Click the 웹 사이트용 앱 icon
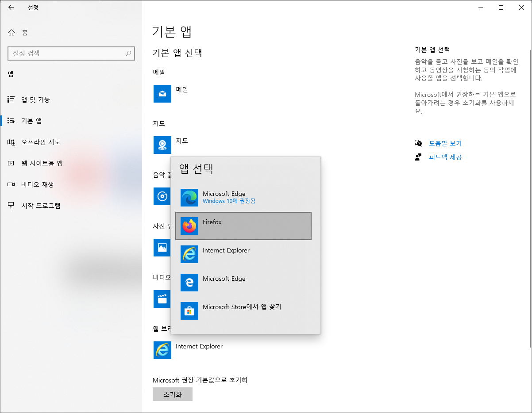The height and width of the screenshot is (413, 532). pyautogui.click(x=11, y=163)
